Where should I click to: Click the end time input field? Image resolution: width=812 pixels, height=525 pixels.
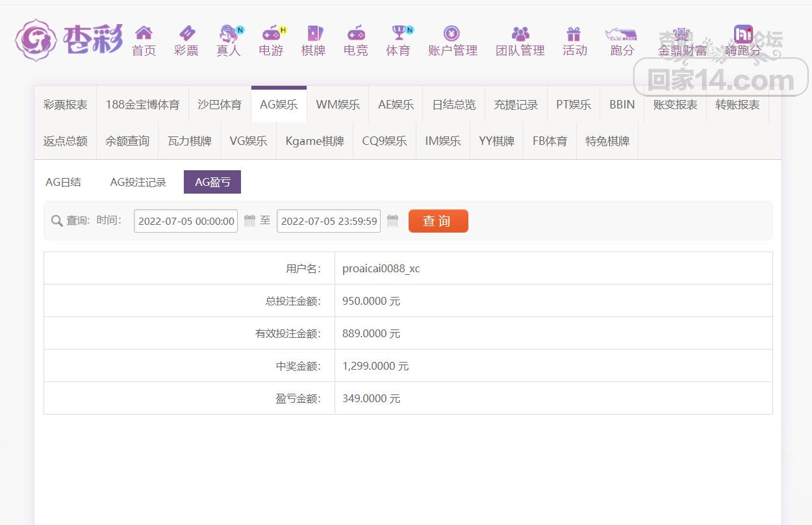328,221
